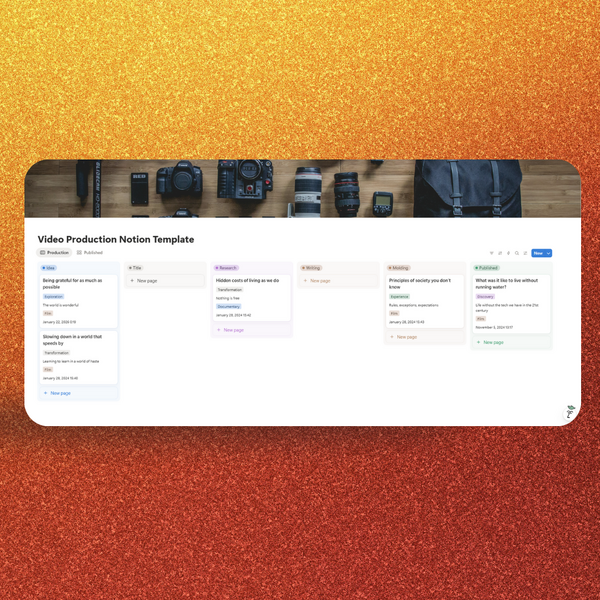
Task: Open the automations lightning icon
Action: [x=508, y=253]
